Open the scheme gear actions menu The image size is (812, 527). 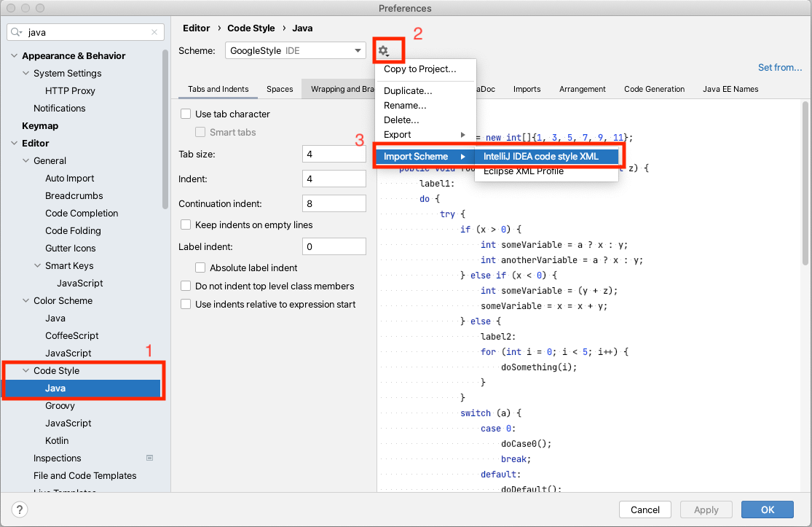coord(384,51)
